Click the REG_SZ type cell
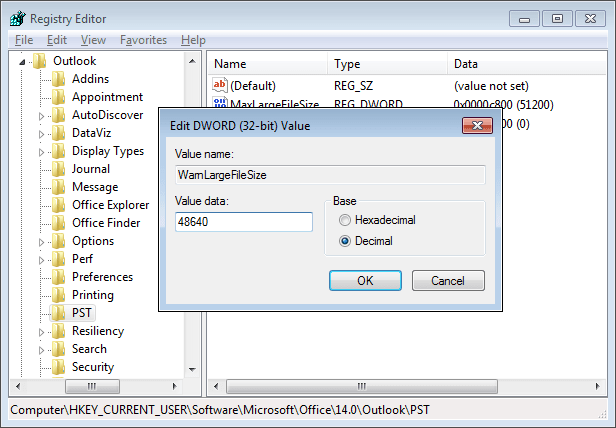The width and height of the screenshot is (616, 428). click(354, 86)
